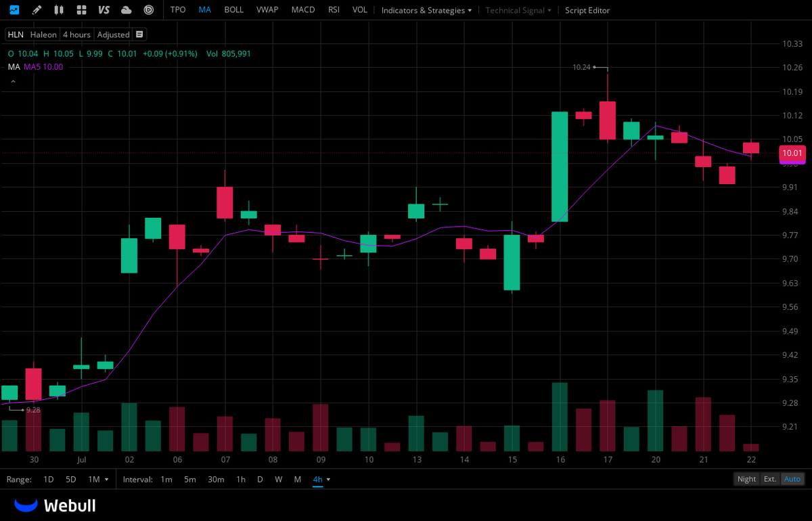This screenshot has height=521, width=812.
Task: Open the replay playback icon
Action: (149, 10)
